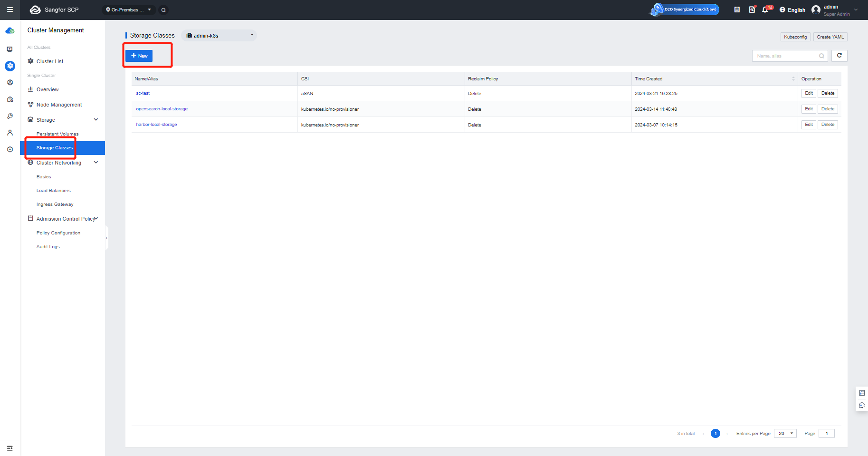Refresh the storage classes list
The width and height of the screenshot is (868, 456).
point(839,56)
